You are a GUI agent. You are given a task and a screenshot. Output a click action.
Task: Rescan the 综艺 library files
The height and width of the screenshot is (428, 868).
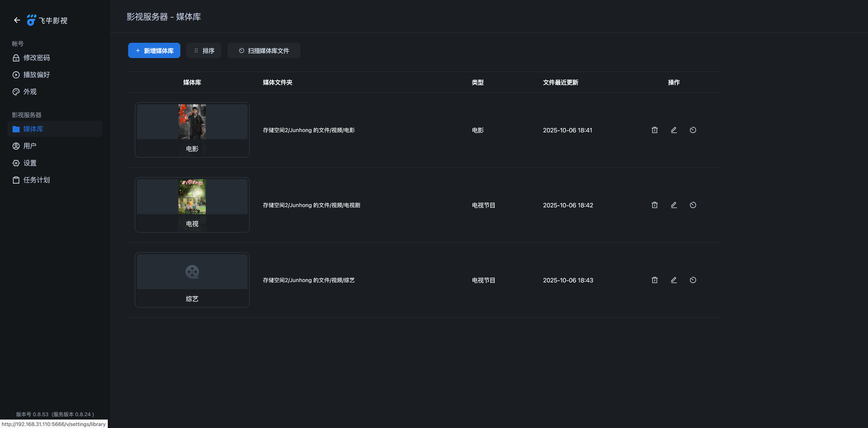[693, 280]
